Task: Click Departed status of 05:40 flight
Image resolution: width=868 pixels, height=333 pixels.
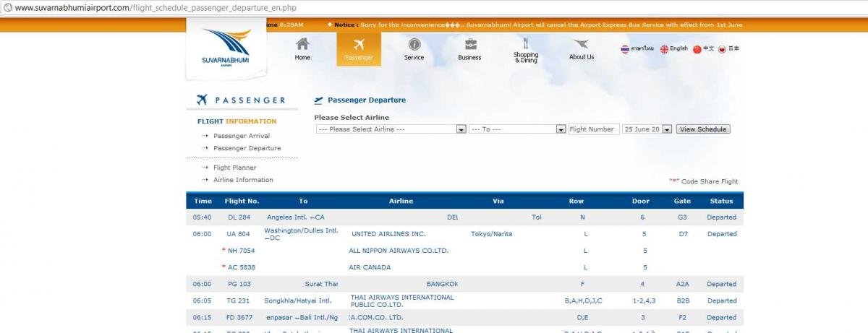Action: click(x=722, y=217)
